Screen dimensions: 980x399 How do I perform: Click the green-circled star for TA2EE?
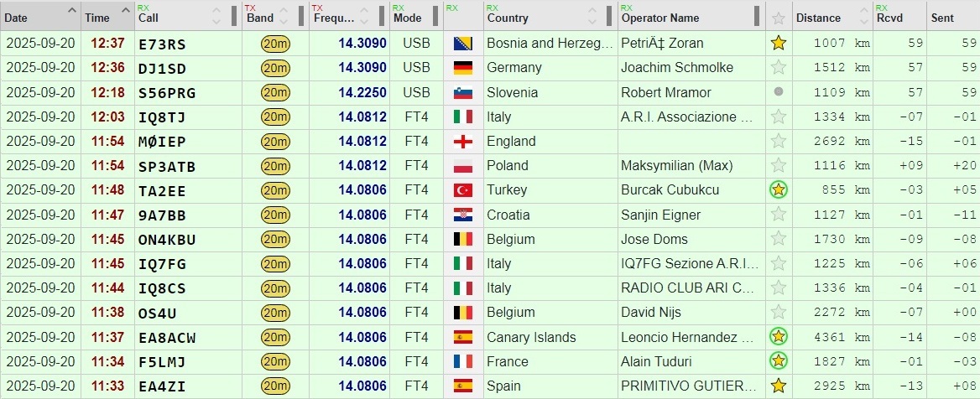click(779, 190)
